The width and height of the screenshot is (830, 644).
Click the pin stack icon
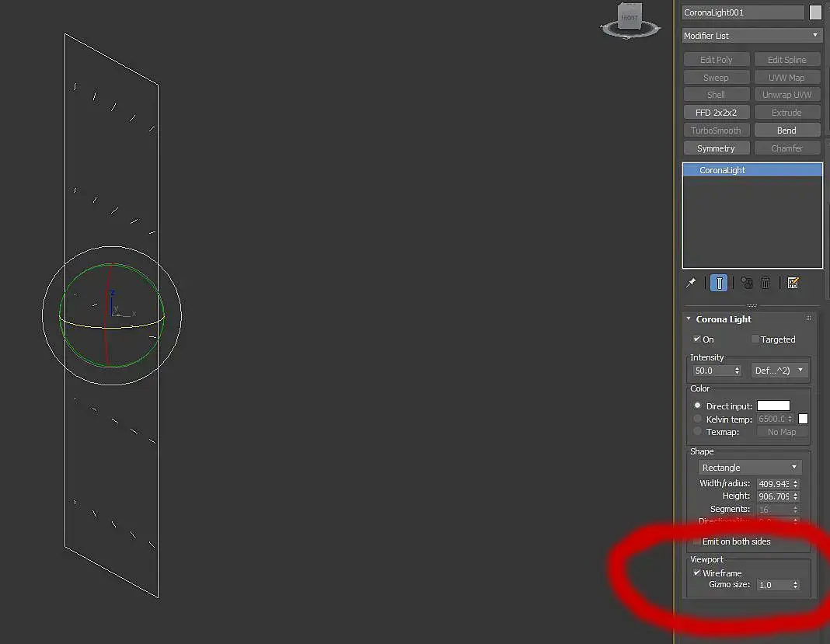[691, 283]
